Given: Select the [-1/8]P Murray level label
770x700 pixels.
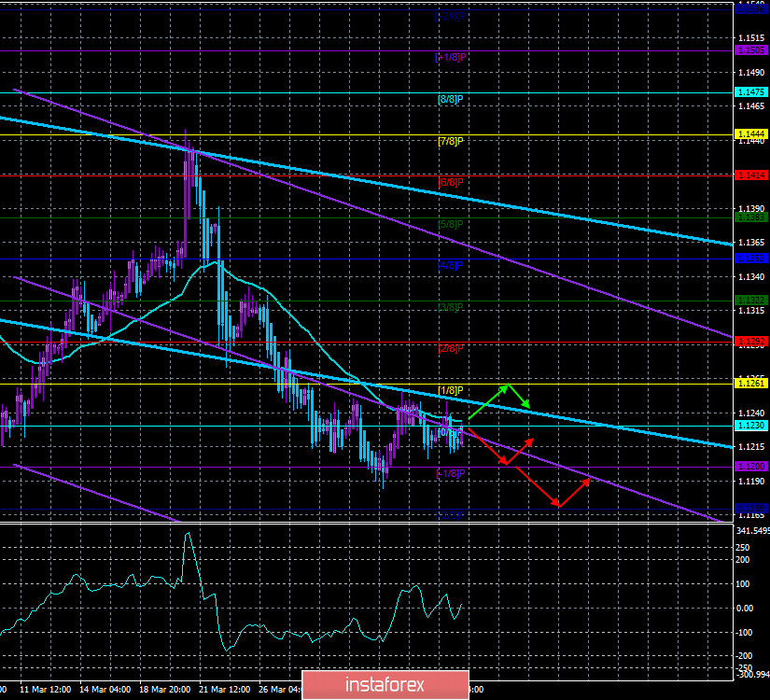Looking at the screenshot, I should 450,473.
